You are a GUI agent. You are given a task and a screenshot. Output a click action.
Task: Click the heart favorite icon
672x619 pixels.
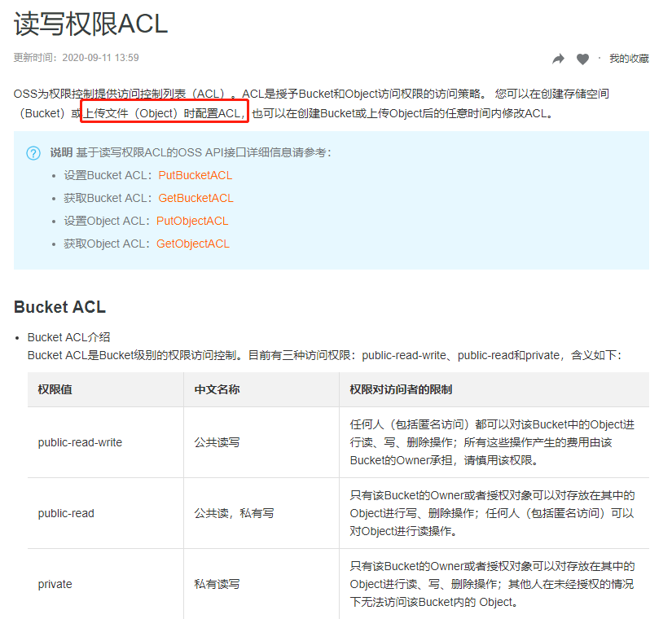pos(582,59)
